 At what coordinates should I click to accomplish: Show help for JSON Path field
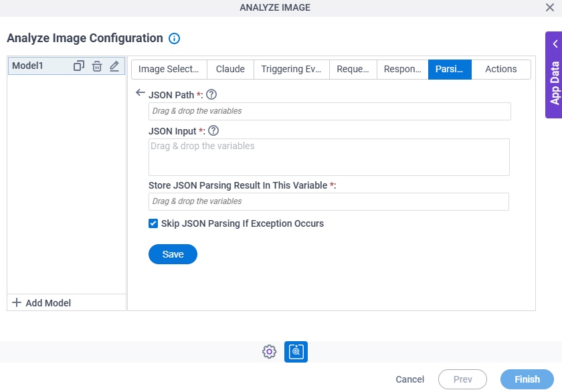tap(211, 94)
